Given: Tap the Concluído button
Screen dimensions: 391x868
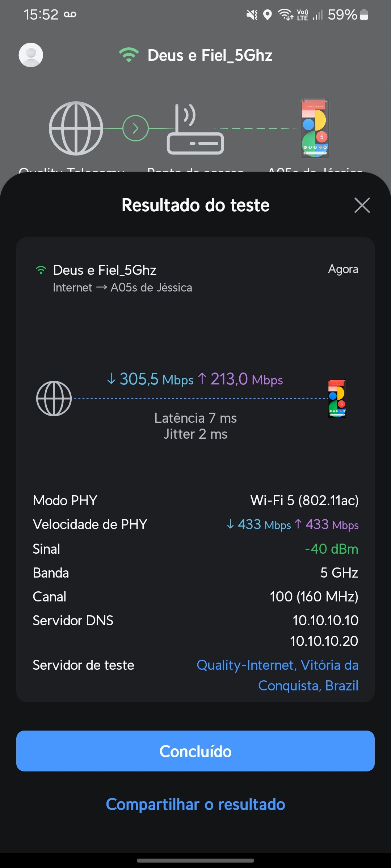Looking at the screenshot, I should [195, 751].
